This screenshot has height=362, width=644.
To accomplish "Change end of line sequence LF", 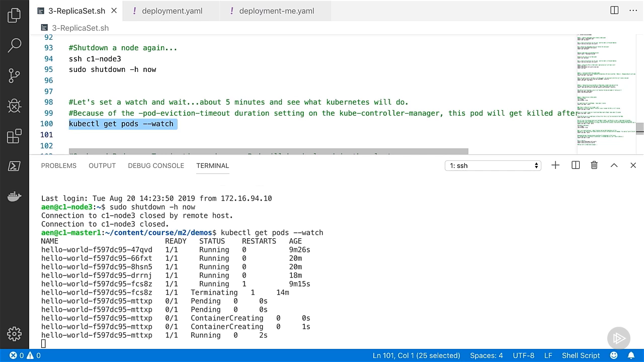I will point(548,355).
